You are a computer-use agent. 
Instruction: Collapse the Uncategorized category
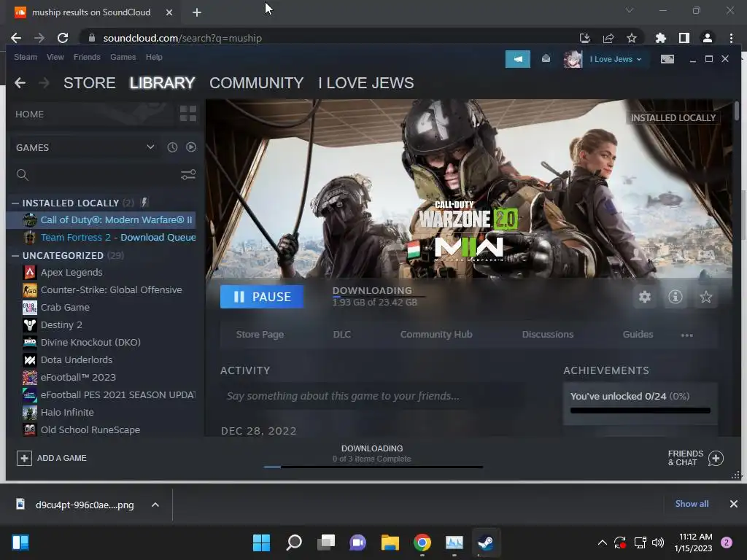click(15, 256)
